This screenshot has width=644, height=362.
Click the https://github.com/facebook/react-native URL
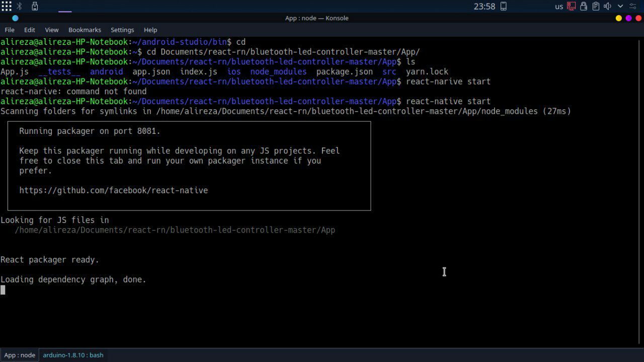click(x=114, y=190)
